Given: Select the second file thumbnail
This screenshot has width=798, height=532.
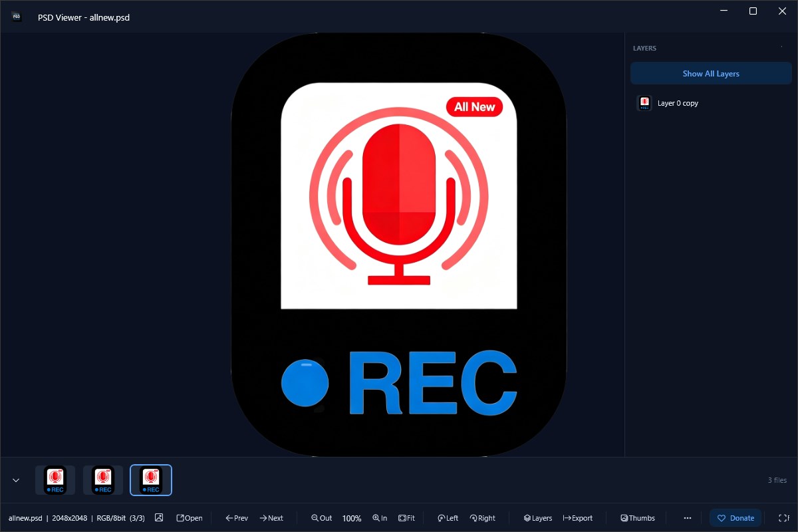Looking at the screenshot, I should pos(103,480).
